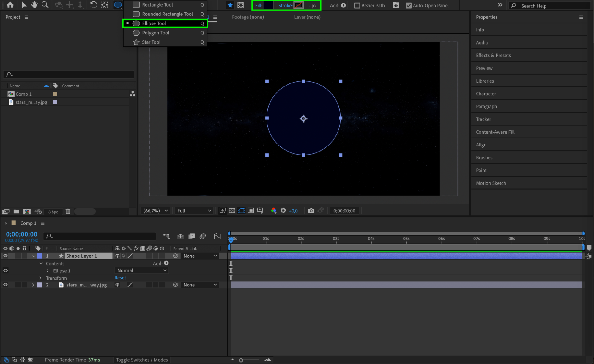Image resolution: width=594 pixels, height=364 pixels.
Task: Open the composition flowchart icon
Action: click(x=133, y=94)
